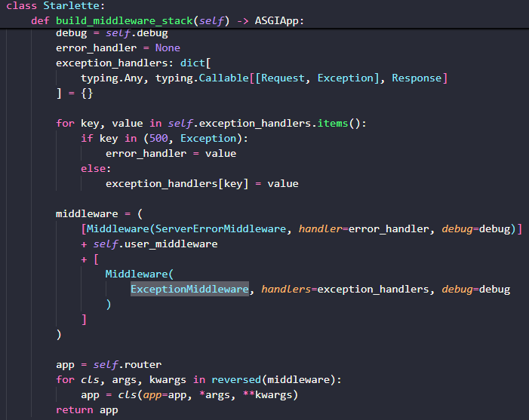Click the 'items' method call in for loop
This screenshot has height=420, width=529.
332,124
